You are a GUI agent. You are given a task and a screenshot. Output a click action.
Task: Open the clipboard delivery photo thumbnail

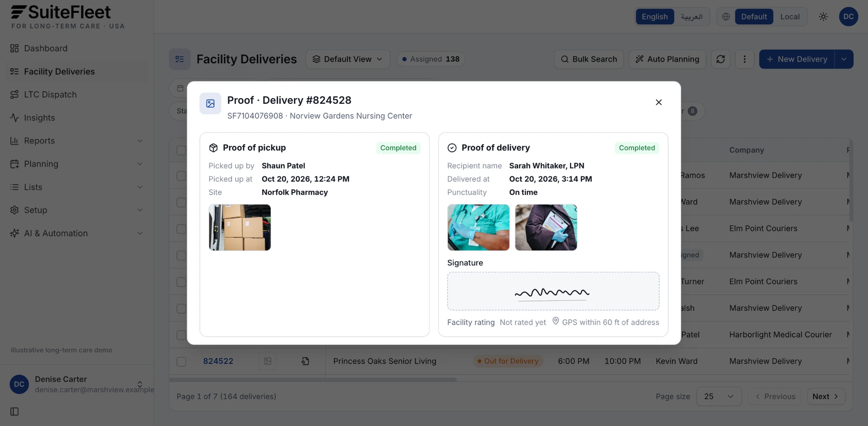click(x=546, y=228)
